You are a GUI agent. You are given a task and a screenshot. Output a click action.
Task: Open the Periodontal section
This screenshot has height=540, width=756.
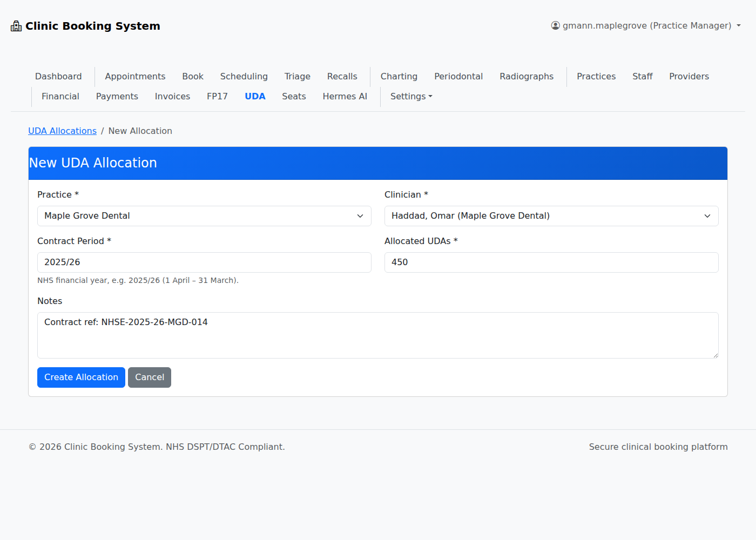pyautogui.click(x=458, y=76)
